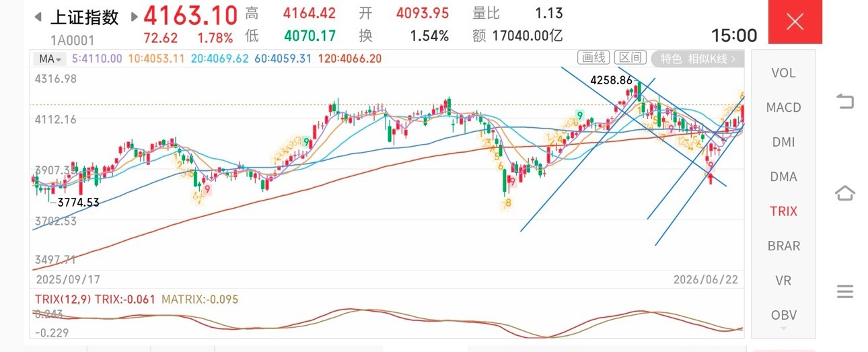Open the MA indicator dropdown

coord(50,59)
